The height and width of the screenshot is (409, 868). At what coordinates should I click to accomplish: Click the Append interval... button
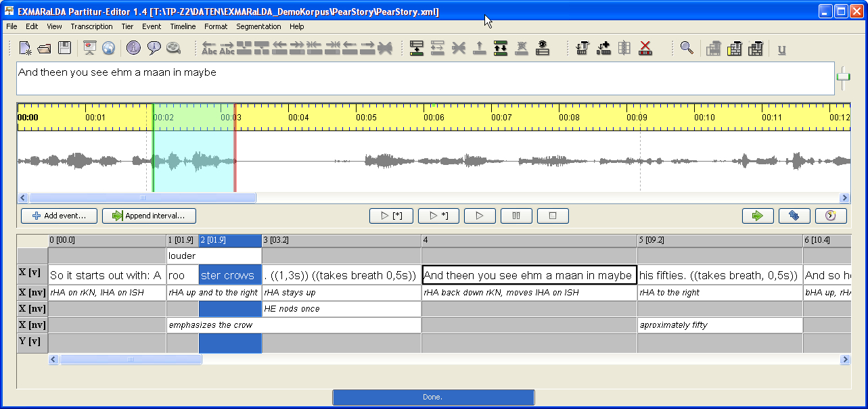pos(149,216)
